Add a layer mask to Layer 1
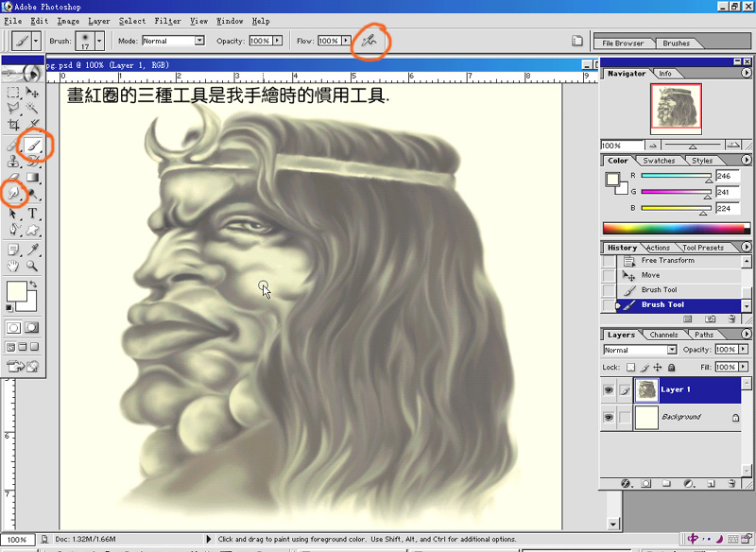Screen dimensions: 756x552 [646, 483]
